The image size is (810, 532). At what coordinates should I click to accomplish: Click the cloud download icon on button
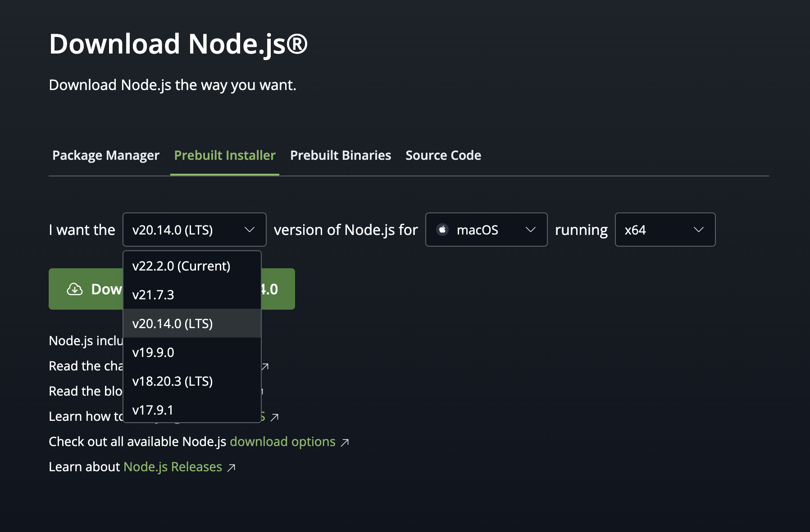click(75, 289)
